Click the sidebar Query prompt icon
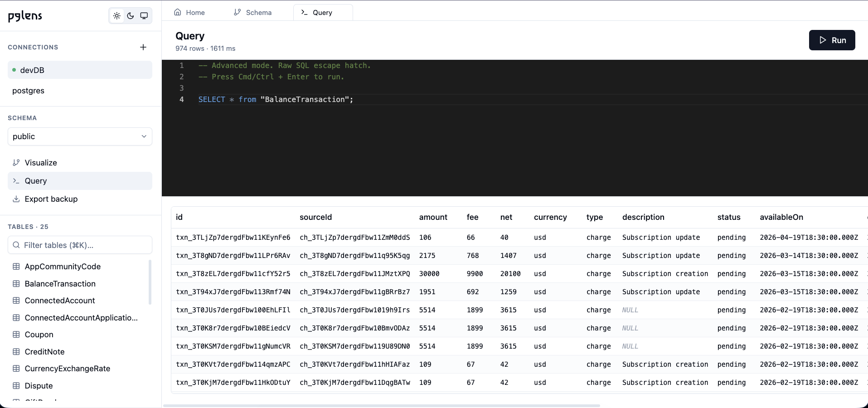Screen dimensions: 868x408 coord(16,181)
